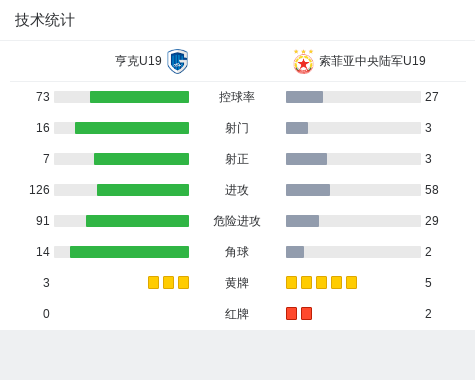The height and width of the screenshot is (380, 475).
Task: Click the gray dangerous attacks bar showing 29
Action: click(x=302, y=221)
